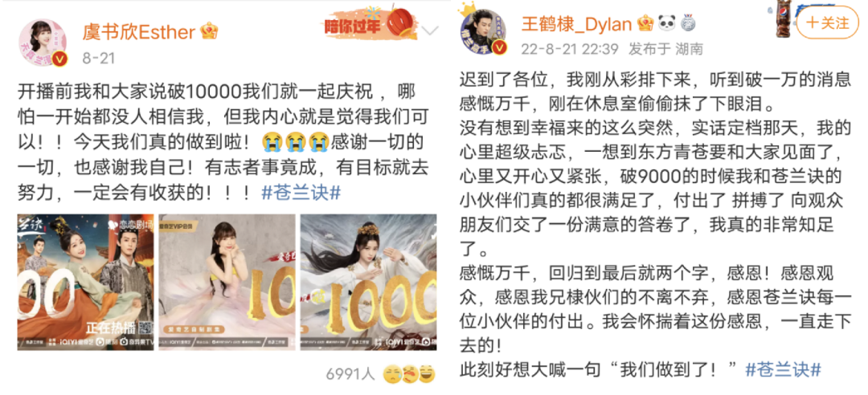Follow 王鹤棣_Dylan with 十关注 button
This screenshot has width=868, height=395.
827,22
